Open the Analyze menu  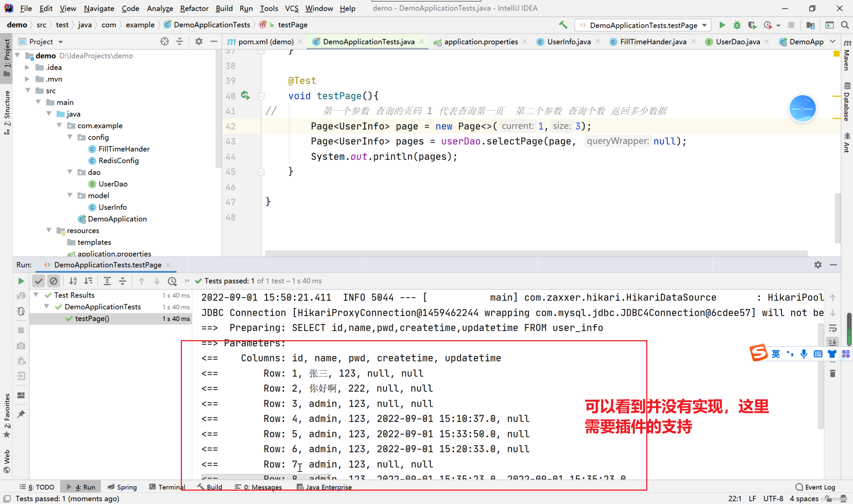click(x=160, y=8)
